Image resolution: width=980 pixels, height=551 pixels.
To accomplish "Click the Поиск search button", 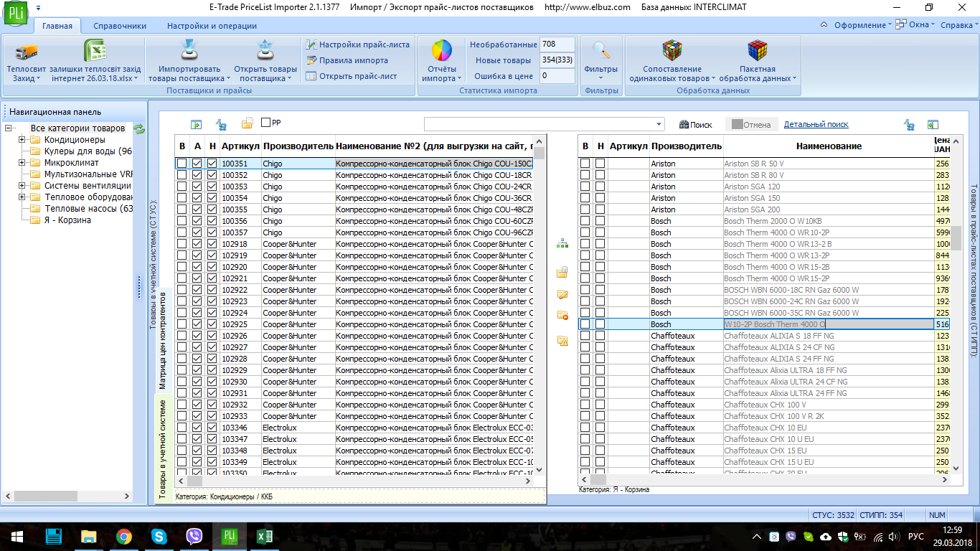I will pos(696,125).
